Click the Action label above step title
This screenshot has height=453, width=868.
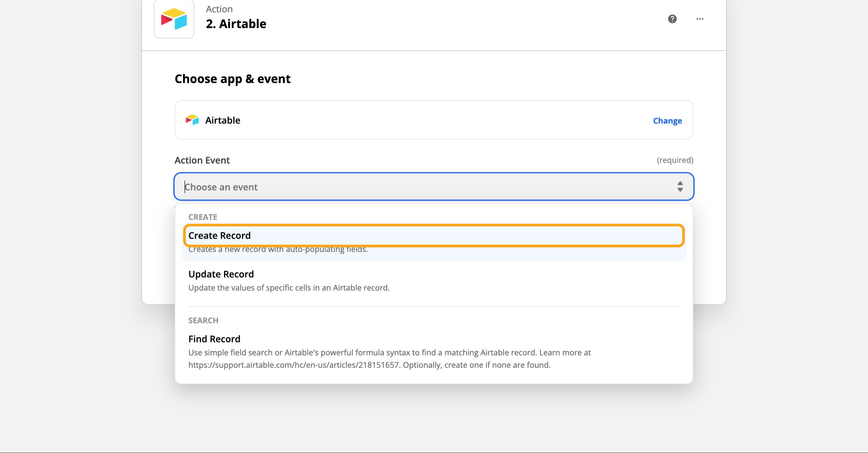tap(219, 9)
